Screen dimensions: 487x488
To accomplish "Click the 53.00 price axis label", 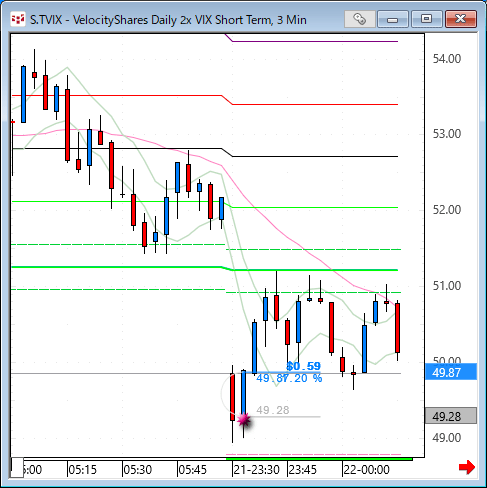I will [x=447, y=134].
